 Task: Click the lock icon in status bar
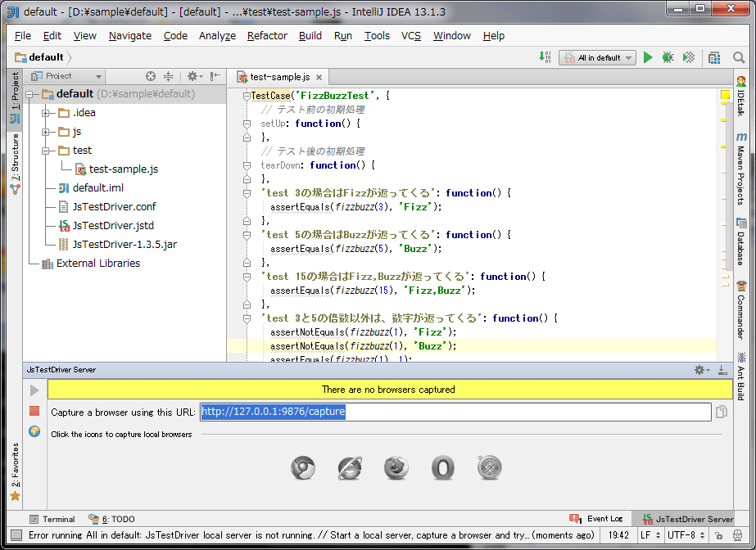point(718,535)
